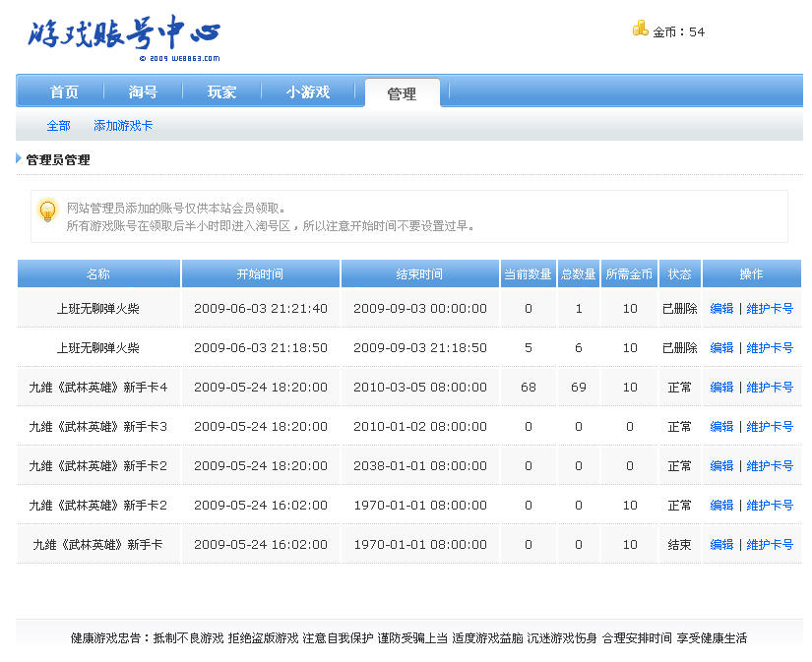Open 维护卡号 for 新手卡3

(770, 427)
